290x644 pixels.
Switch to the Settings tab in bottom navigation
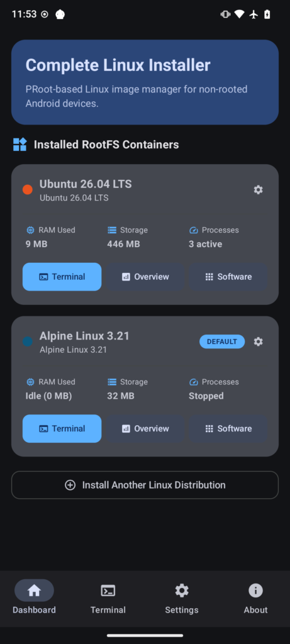182,597
